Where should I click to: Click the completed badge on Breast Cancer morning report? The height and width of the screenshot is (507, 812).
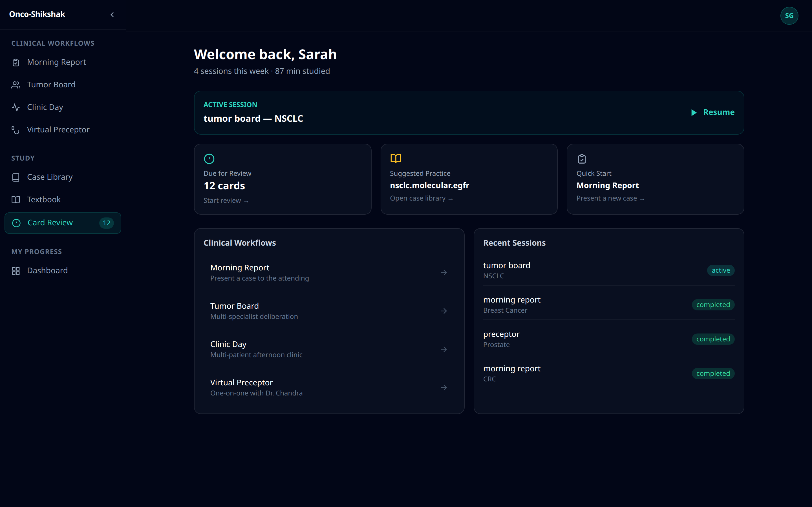coord(713,304)
